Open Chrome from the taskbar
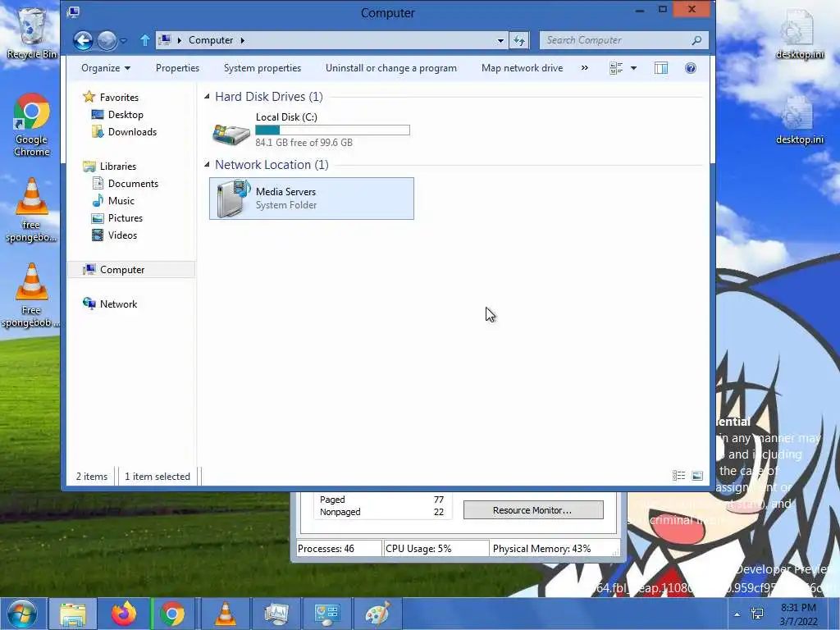The height and width of the screenshot is (630, 840). coord(172,614)
